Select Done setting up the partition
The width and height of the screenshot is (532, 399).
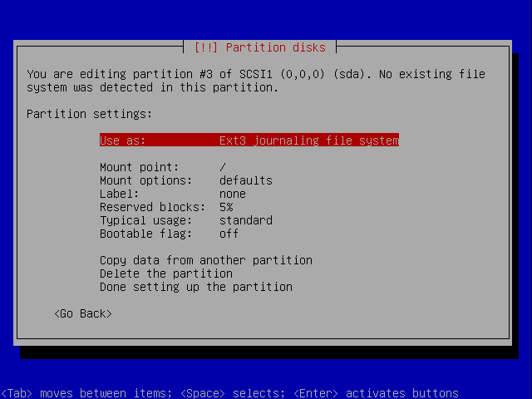click(196, 287)
